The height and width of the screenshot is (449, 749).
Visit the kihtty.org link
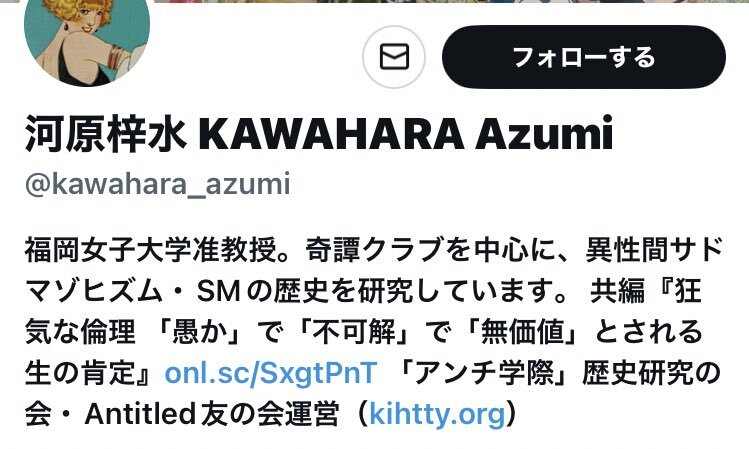pos(438,414)
